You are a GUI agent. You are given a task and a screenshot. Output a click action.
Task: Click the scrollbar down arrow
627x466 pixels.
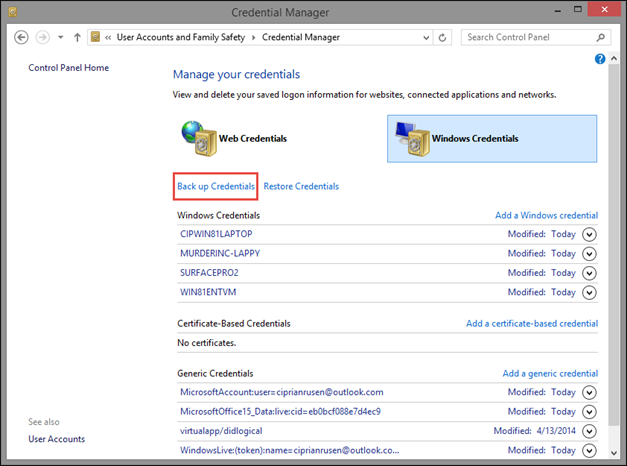click(614, 453)
